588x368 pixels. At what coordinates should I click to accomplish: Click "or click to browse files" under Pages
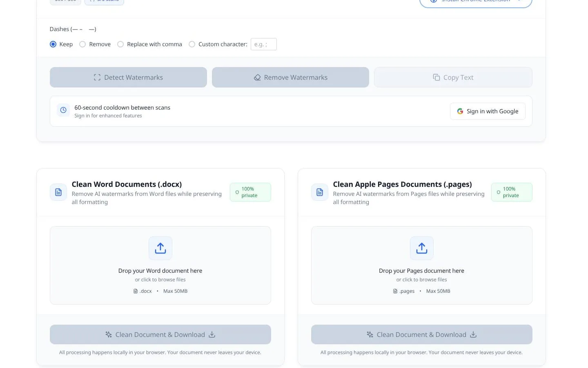[x=422, y=280]
